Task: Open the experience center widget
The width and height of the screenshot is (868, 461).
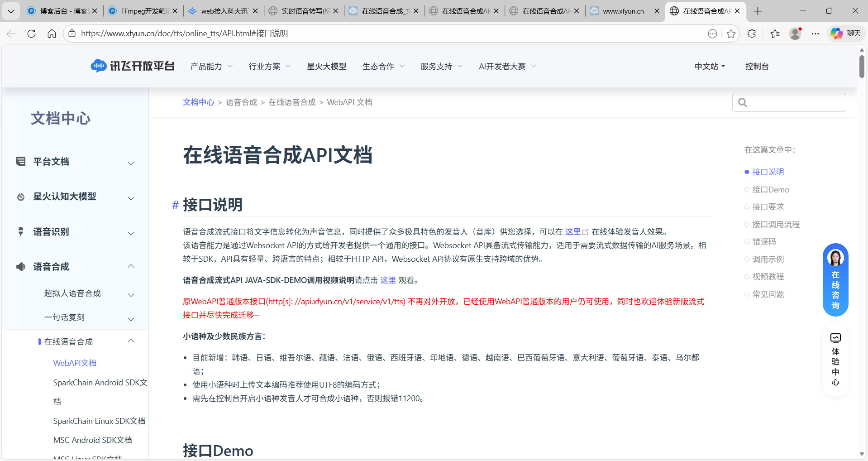Action: coord(835,360)
